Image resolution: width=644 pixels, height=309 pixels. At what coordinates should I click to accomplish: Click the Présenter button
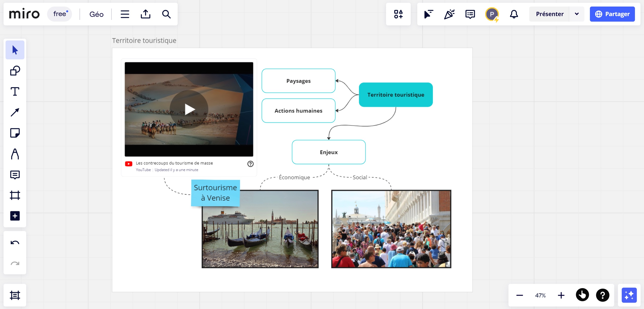point(550,14)
